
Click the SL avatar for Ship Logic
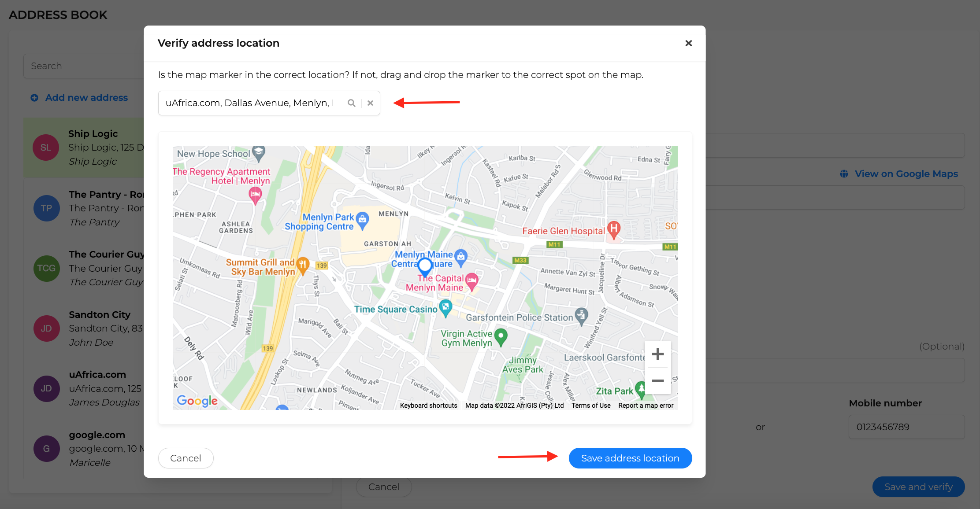click(x=46, y=148)
